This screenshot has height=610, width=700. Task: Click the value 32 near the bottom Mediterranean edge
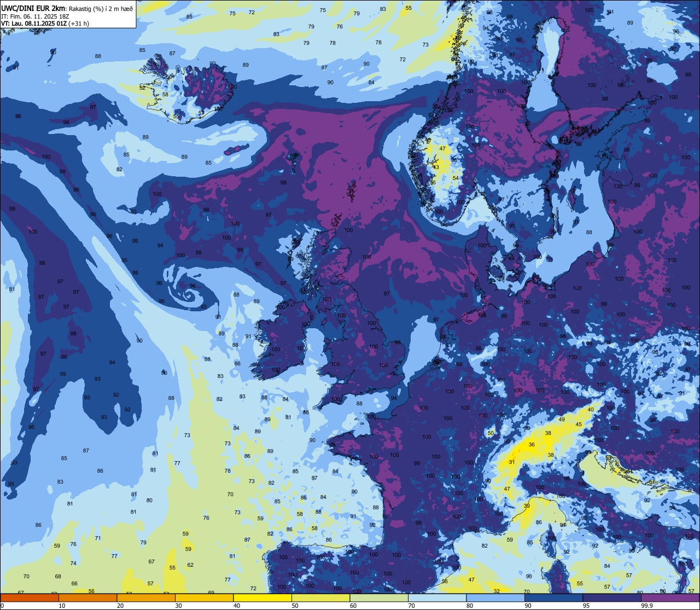coord(497,591)
